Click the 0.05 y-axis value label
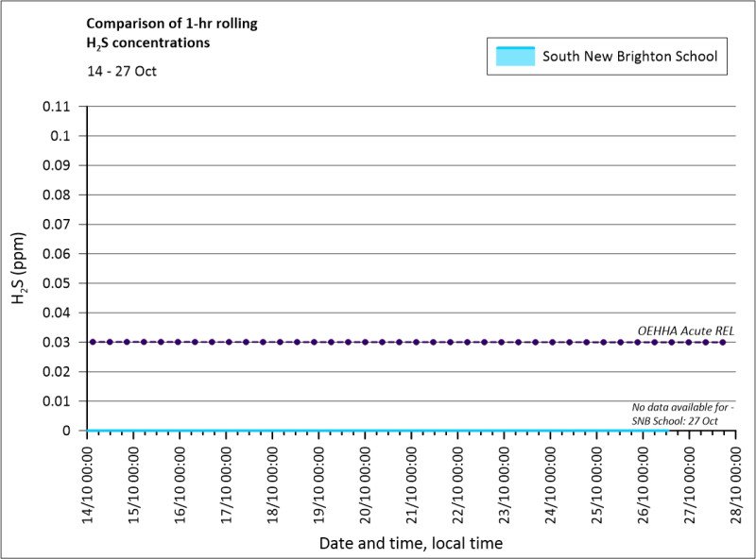756x559 pixels. [57, 283]
